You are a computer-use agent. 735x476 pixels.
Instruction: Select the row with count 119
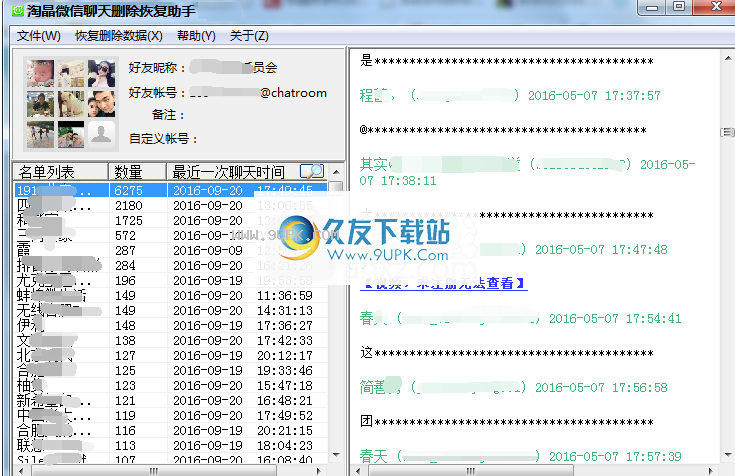click(171, 416)
